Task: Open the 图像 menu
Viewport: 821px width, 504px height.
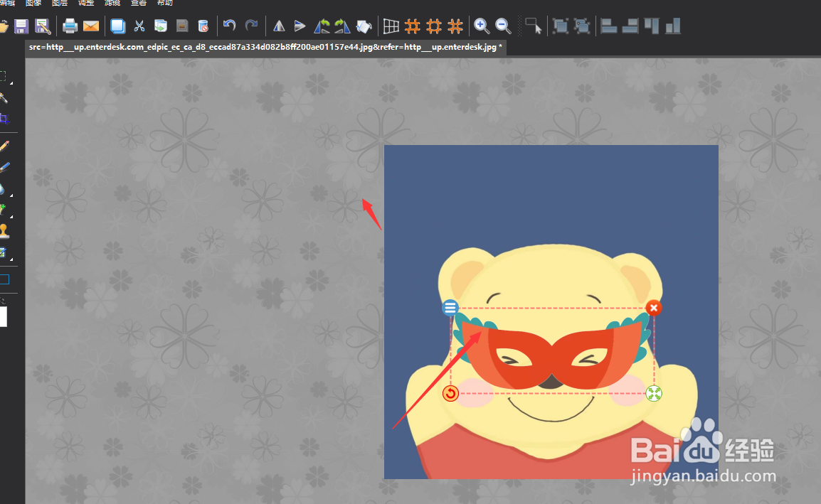Action: click(x=33, y=3)
